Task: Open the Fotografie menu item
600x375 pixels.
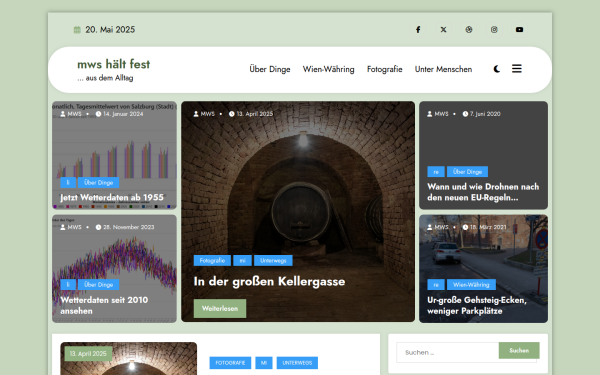Action: pos(385,69)
